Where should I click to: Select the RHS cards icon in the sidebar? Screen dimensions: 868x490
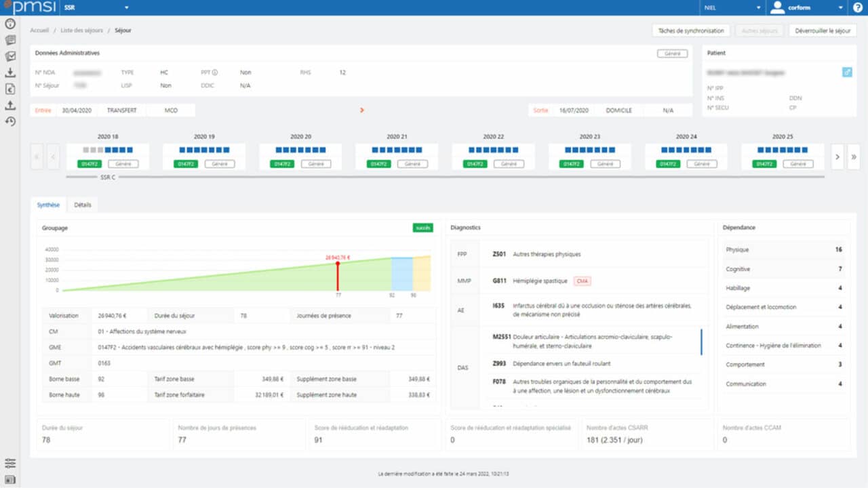(x=9, y=40)
